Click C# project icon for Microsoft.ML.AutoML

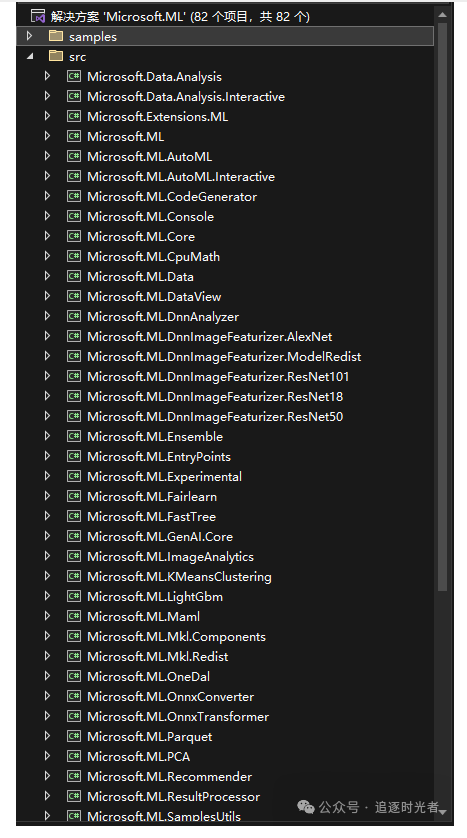click(74, 157)
